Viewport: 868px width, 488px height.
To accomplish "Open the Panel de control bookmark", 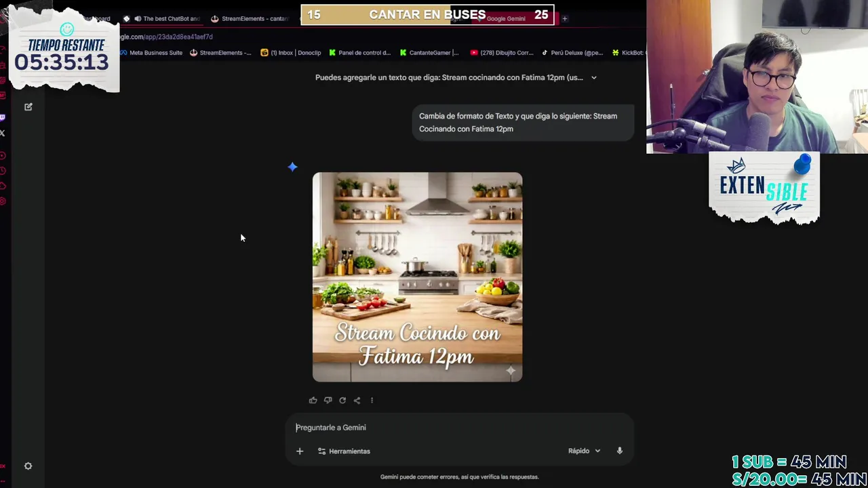I will point(360,53).
